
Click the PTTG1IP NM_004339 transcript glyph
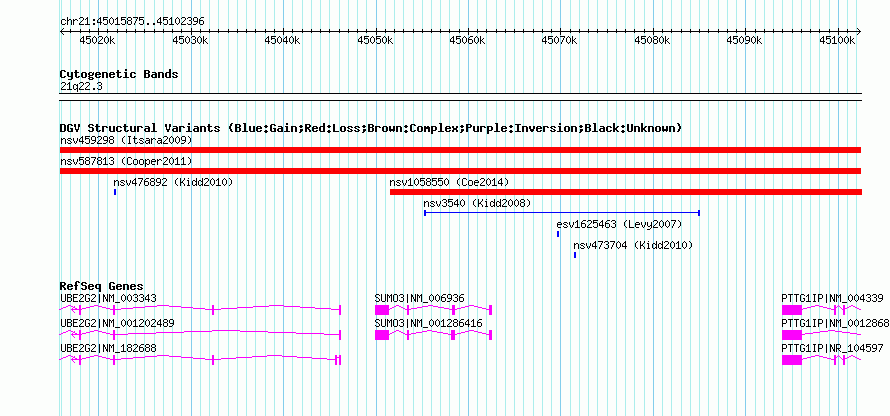821,309
